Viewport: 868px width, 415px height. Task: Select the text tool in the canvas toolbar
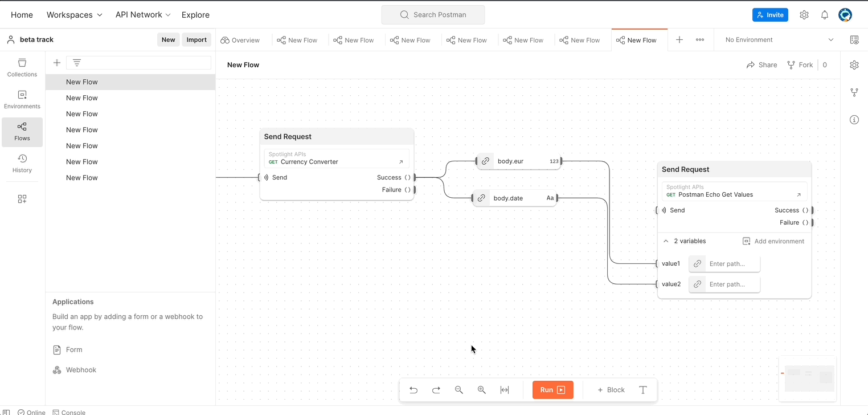click(643, 390)
